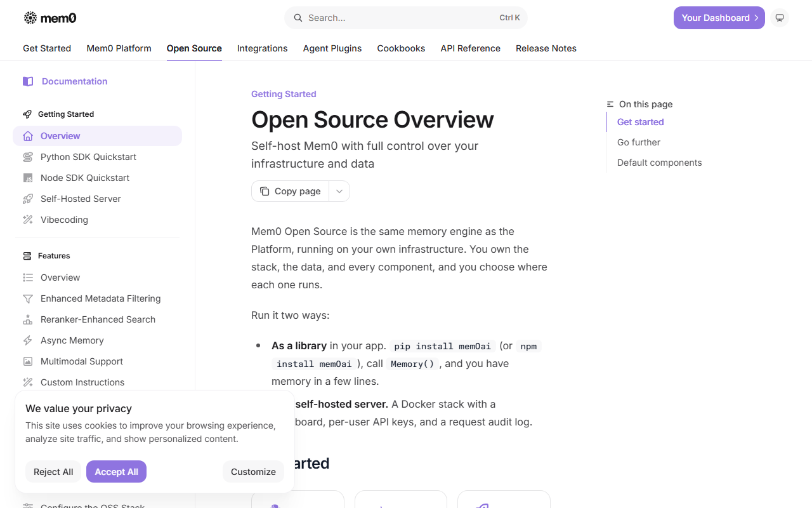812x508 pixels.
Task: Jump to the Go further section
Action: pyautogui.click(x=639, y=142)
